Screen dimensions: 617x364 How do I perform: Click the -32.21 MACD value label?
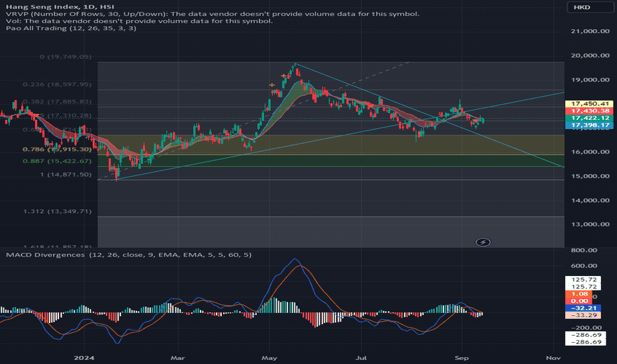pos(583,308)
